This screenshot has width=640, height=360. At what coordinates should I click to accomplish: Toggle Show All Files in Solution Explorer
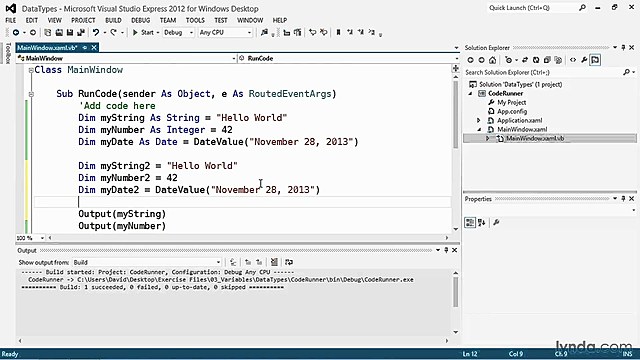point(558,60)
